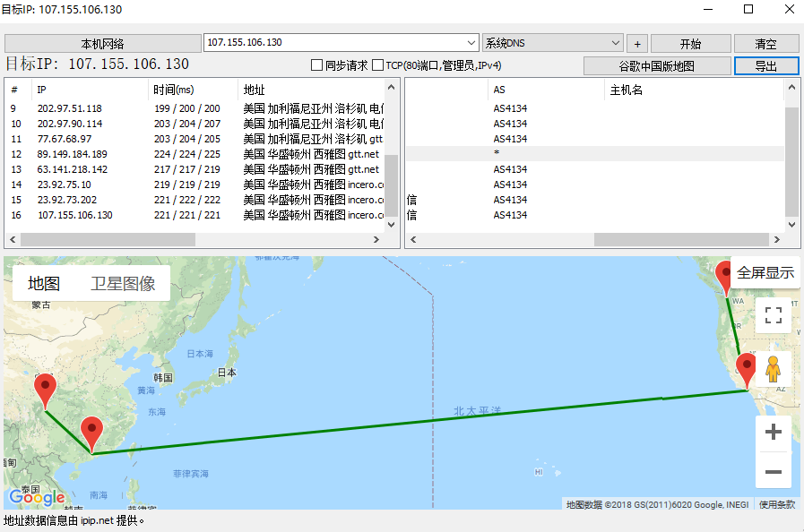Click address text of hop 13 gtt.net
The image size is (804, 532).
pyautogui.click(x=311, y=169)
